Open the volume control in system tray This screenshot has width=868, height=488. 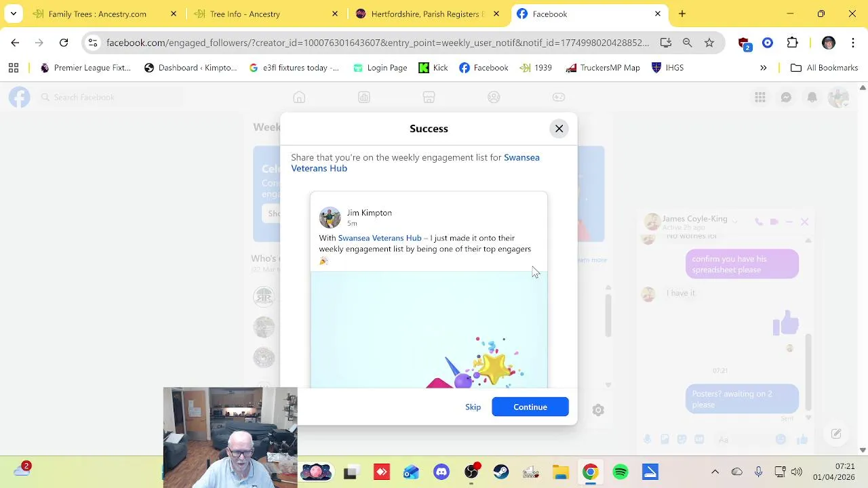797,472
